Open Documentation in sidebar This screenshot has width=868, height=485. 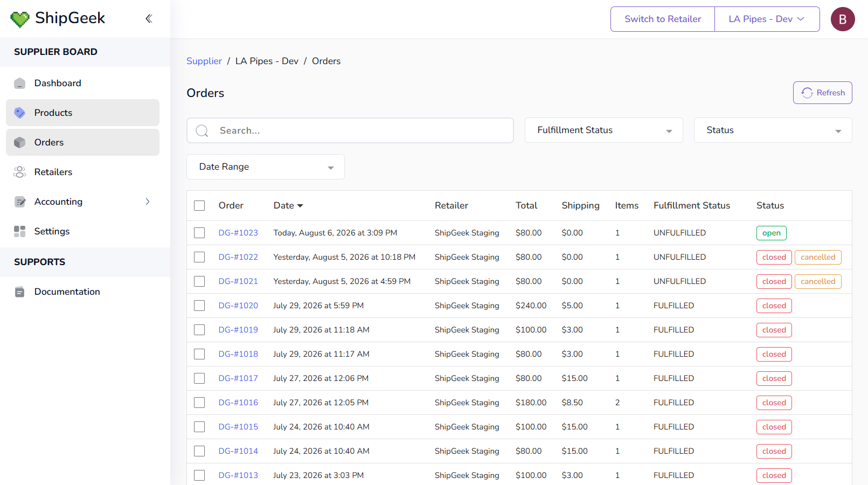click(82, 292)
